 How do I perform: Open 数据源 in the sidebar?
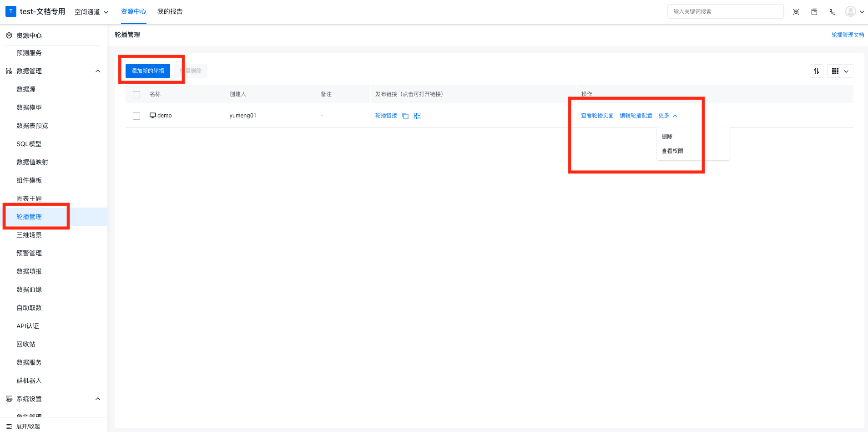(x=26, y=89)
